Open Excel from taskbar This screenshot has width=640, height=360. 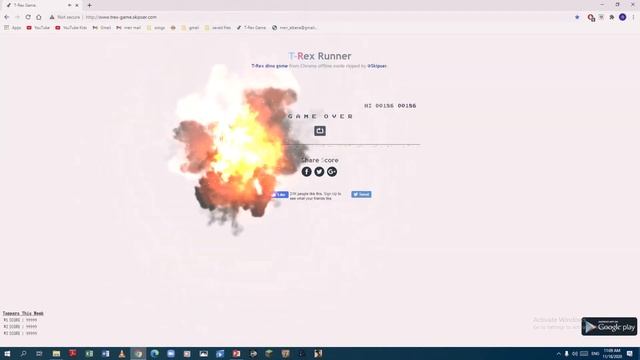pyautogui.click(x=89, y=353)
